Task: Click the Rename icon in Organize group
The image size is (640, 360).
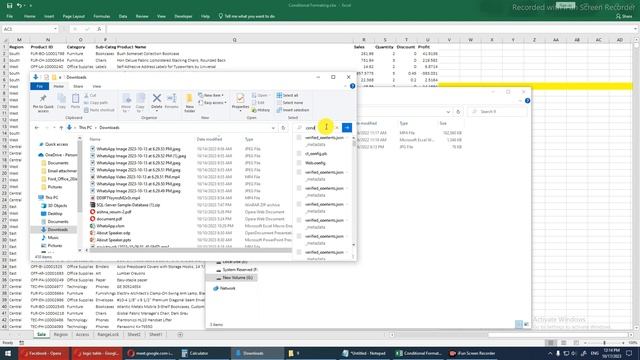Action: click(x=172, y=98)
